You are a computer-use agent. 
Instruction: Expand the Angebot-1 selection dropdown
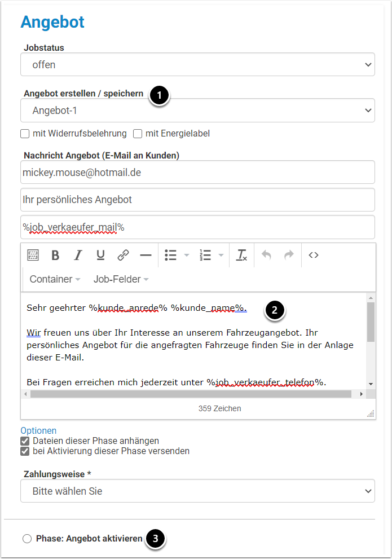(197, 111)
